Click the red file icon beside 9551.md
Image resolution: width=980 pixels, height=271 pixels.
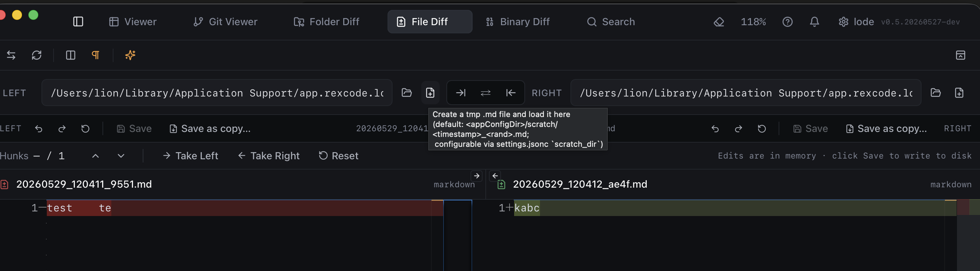pyautogui.click(x=4, y=184)
